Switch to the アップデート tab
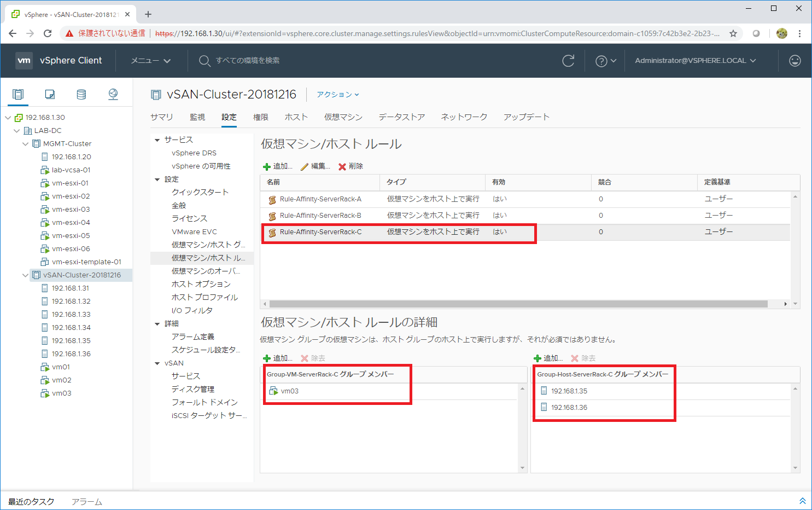Image resolution: width=812 pixels, height=510 pixels. point(527,117)
